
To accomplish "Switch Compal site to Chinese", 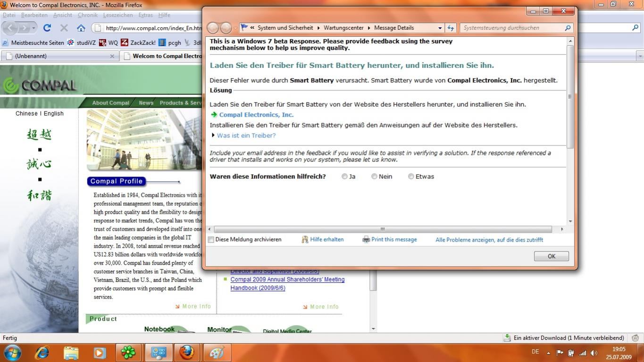I will coord(26,113).
